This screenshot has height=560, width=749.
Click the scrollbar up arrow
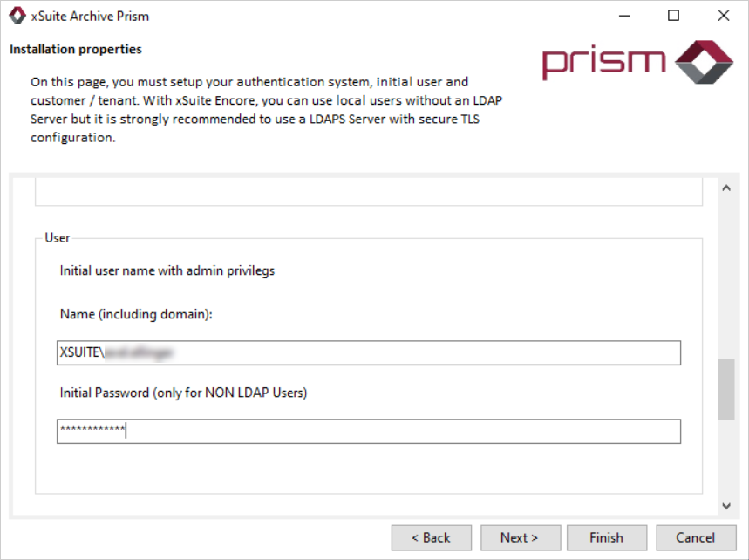(726, 189)
